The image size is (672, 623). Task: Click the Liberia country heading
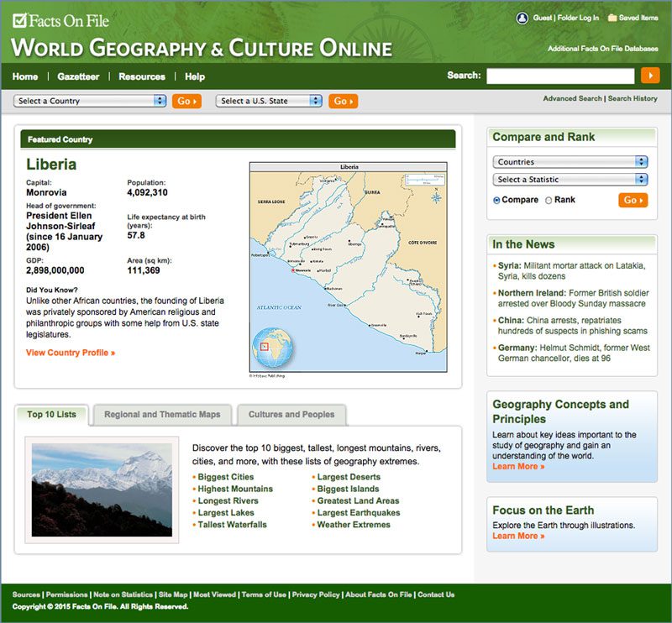[x=51, y=165]
